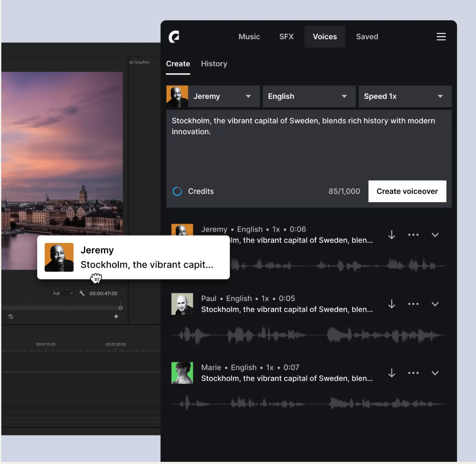Expand the Marie voiceover row chevron
This screenshot has width=476, height=464.
[435, 373]
